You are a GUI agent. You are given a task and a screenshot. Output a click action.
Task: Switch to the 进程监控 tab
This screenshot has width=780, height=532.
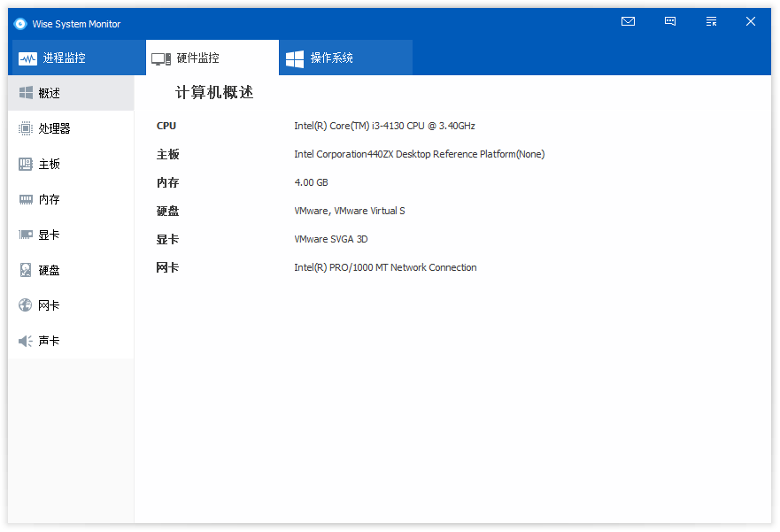[77, 58]
